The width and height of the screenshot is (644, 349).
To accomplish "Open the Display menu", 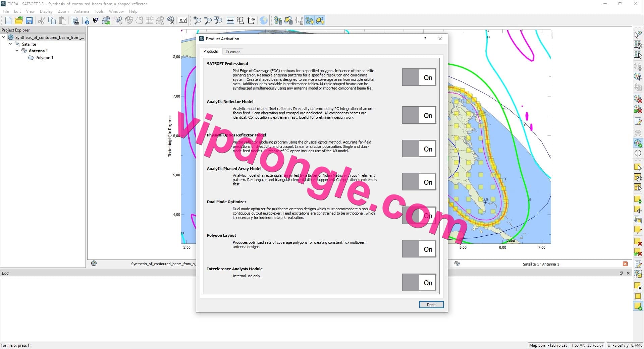I will click(x=46, y=11).
